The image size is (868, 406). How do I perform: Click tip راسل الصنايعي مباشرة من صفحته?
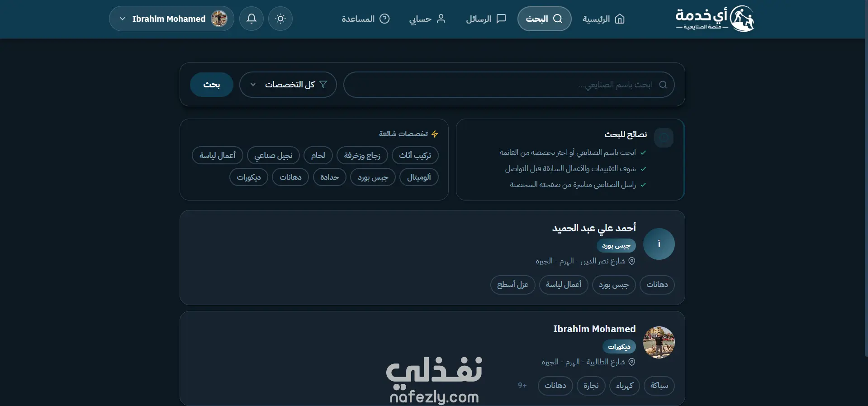click(573, 185)
